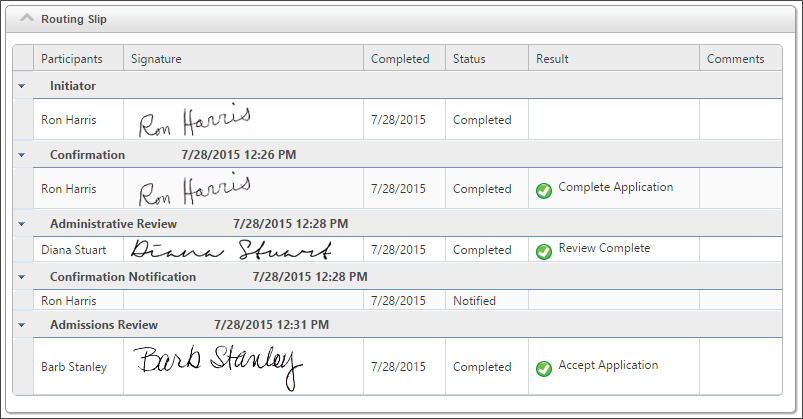The image size is (803, 419).
Task: Click the Accept Application result text
Action: pos(608,366)
